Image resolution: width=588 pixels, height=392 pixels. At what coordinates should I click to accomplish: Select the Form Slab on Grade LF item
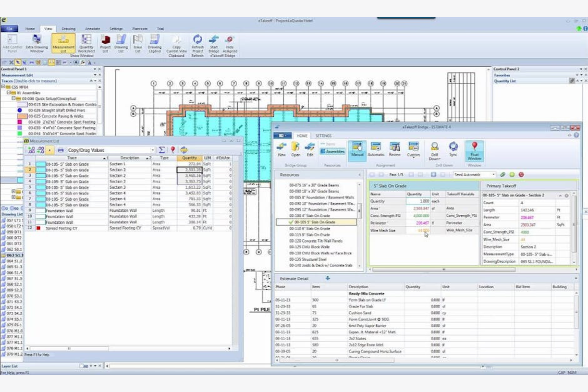pos(367,300)
